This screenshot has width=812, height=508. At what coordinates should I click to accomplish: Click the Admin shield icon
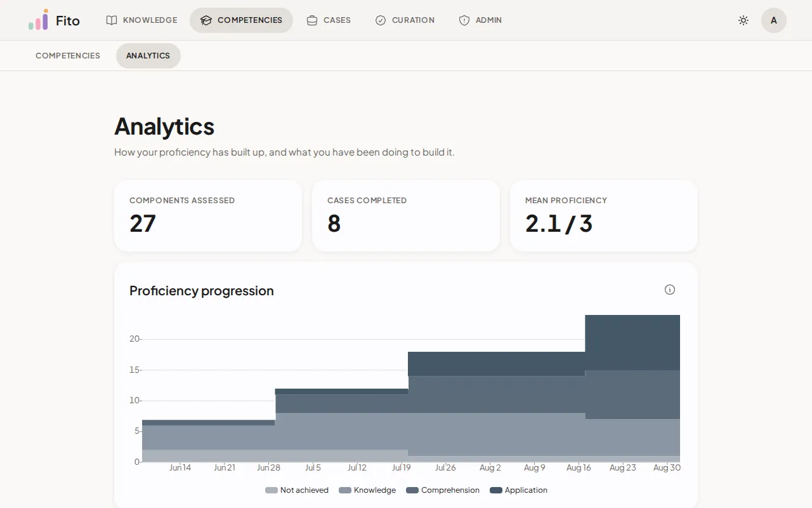click(x=464, y=20)
